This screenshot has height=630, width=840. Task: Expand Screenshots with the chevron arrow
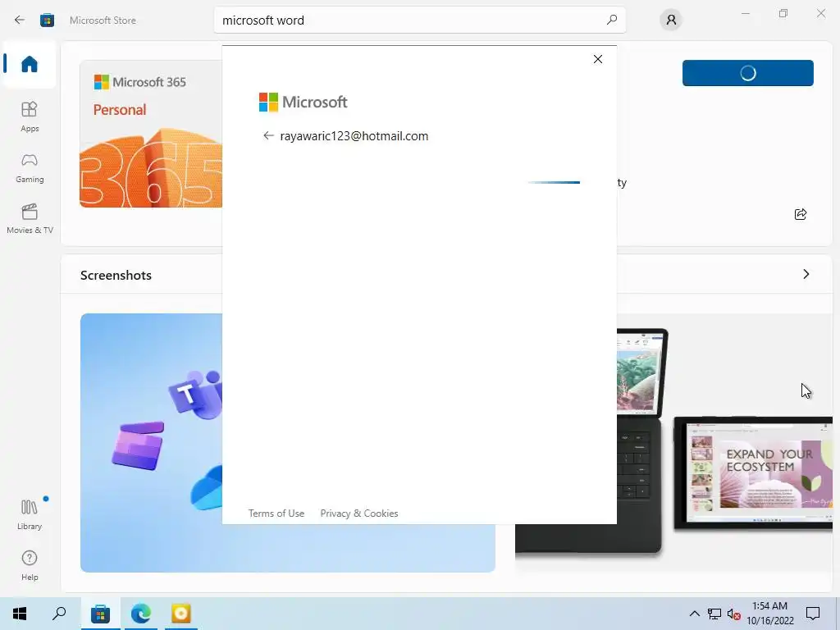click(806, 274)
